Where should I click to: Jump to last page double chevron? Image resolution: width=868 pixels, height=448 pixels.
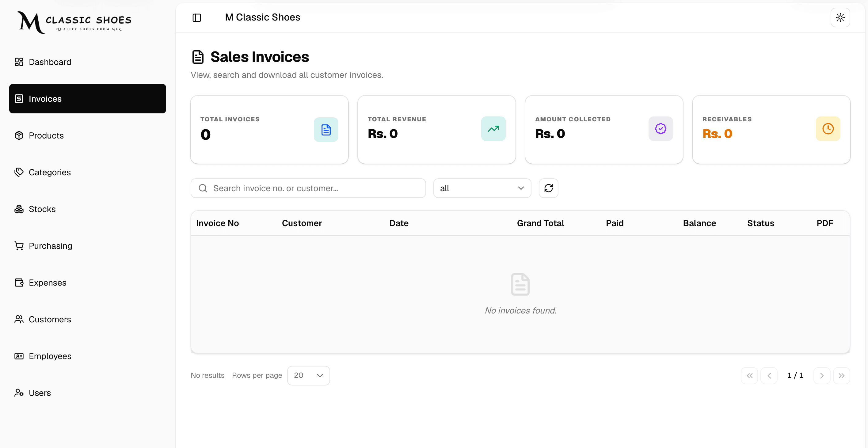[x=841, y=376]
